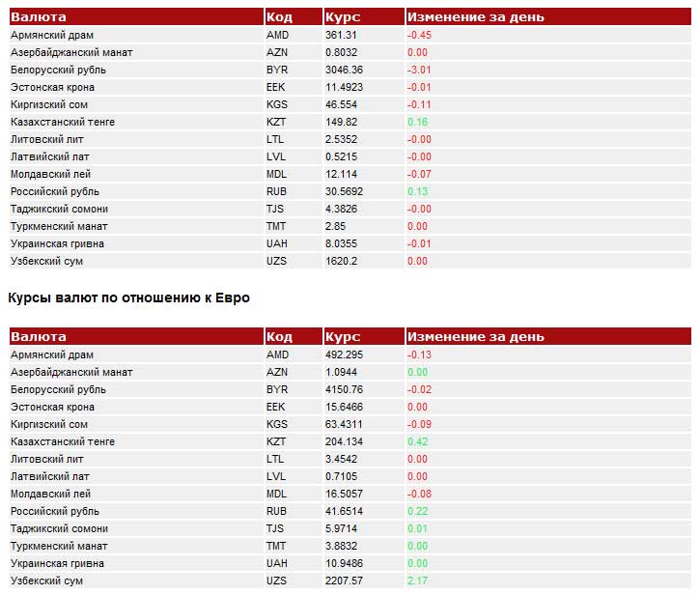Select the Латвийский лат rate 0.7105

click(x=341, y=476)
